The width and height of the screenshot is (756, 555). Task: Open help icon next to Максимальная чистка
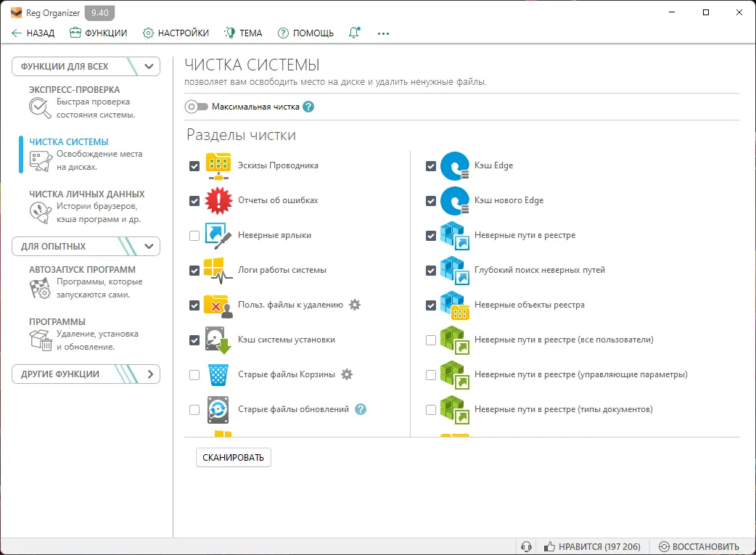click(308, 107)
